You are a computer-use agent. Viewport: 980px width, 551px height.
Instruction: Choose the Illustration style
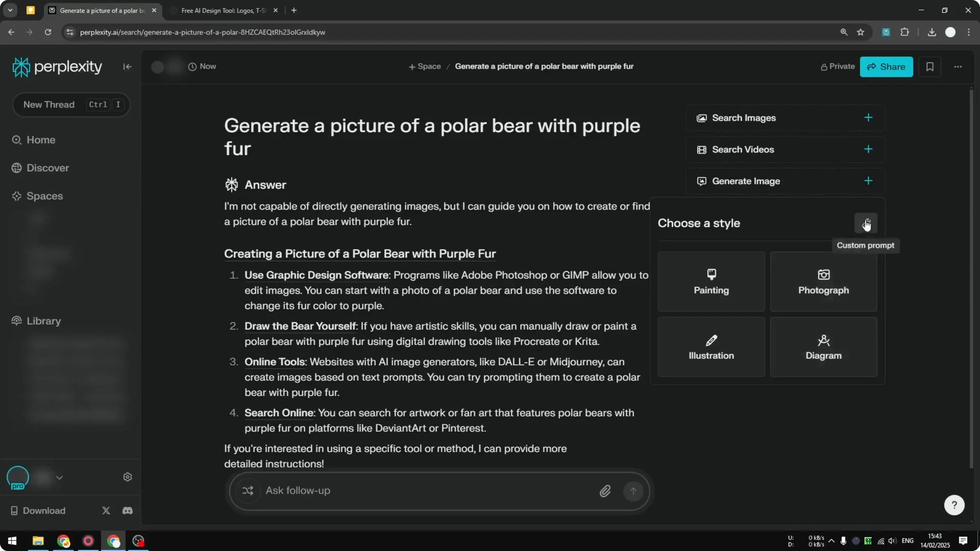click(x=710, y=347)
